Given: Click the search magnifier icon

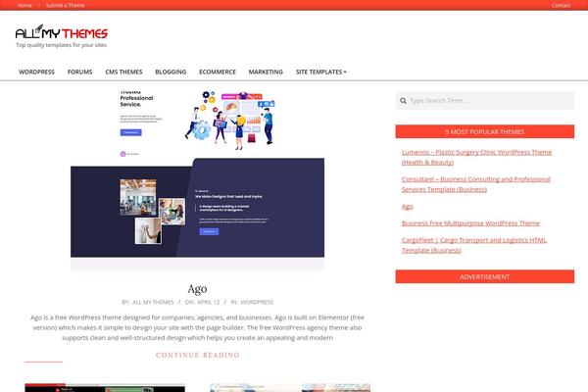Looking at the screenshot, I should (403, 101).
